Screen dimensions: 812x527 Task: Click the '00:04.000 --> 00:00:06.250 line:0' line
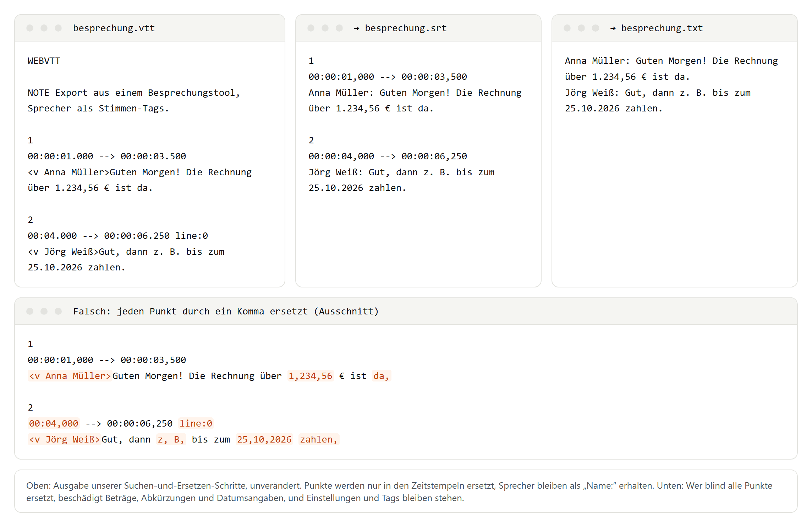[118, 236]
